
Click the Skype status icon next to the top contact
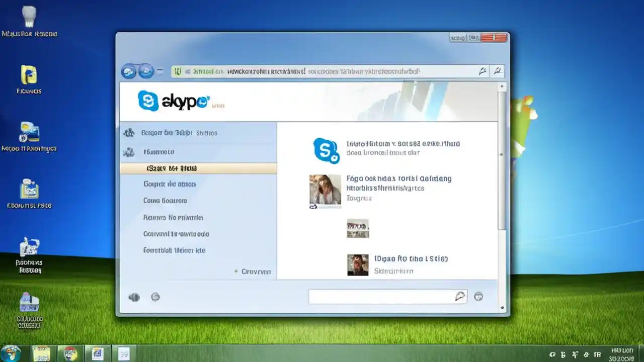coord(326,150)
